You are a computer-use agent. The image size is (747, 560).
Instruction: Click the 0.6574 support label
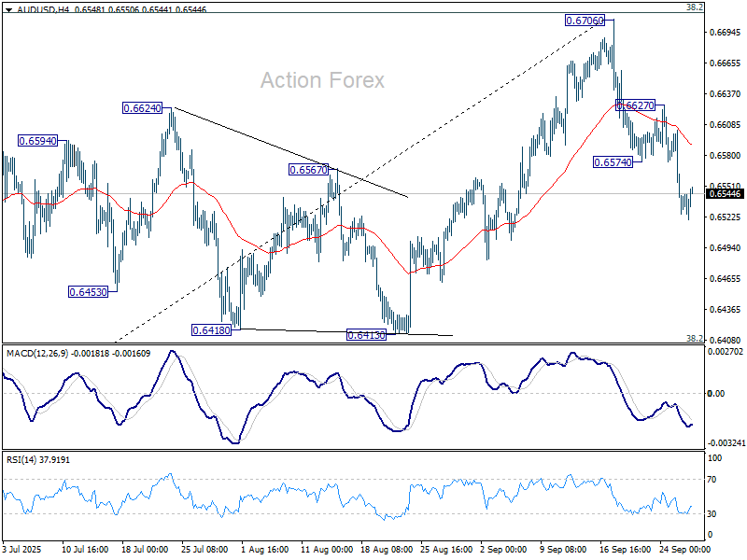[613, 161]
